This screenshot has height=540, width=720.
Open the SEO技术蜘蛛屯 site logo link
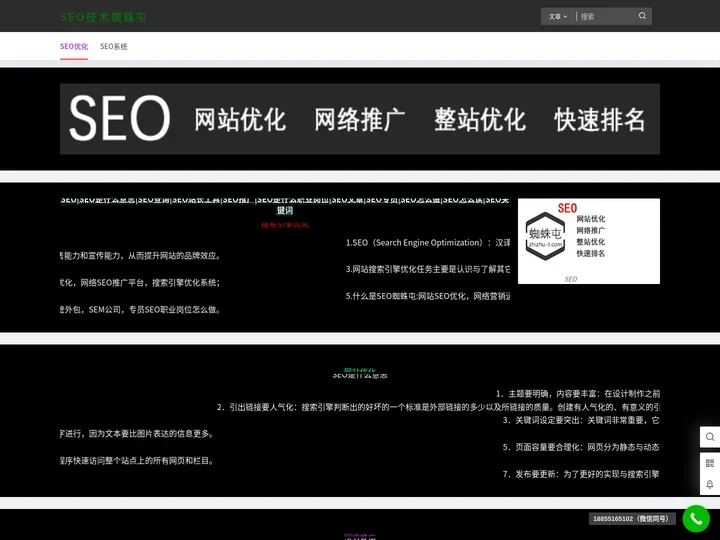[103, 17]
